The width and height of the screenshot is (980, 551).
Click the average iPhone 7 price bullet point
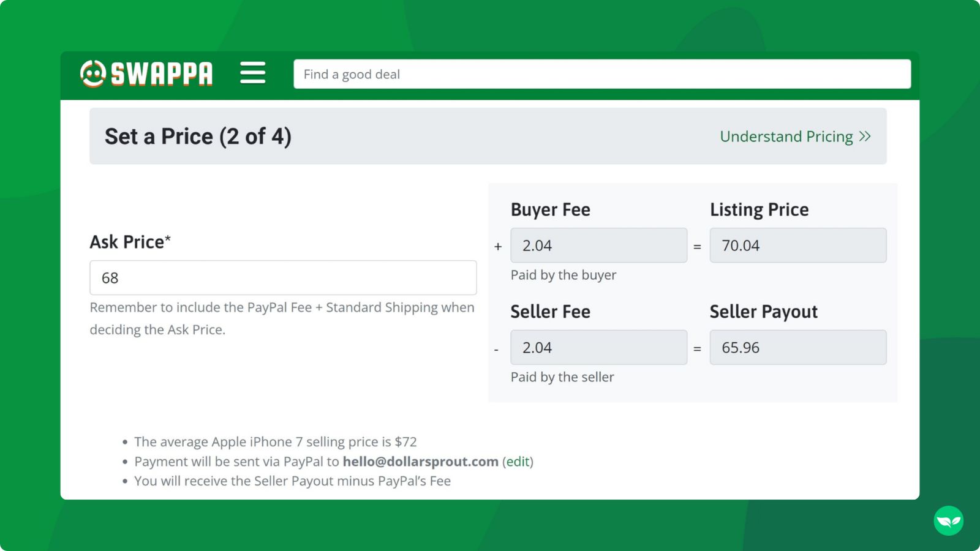pyautogui.click(x=275, y=441)
